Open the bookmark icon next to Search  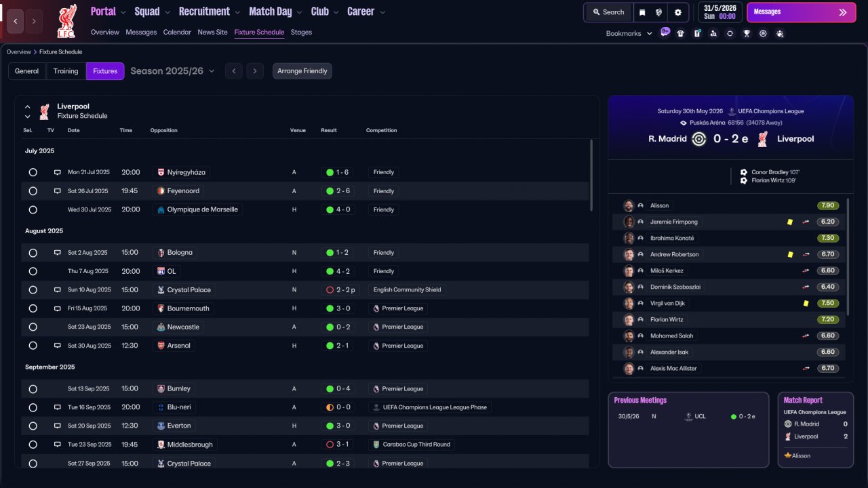pyautogui.click(x=642, y=12)
